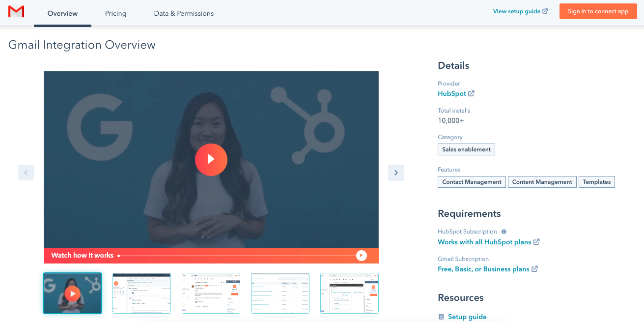The width and height of the screenshot is (644, 322).
Task: Select the fourth screenshot thumbnail
Action: (x=280, y=293)
